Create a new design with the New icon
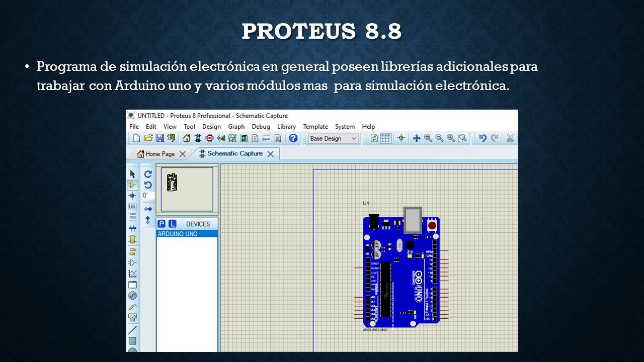Viewport: 644px width, 362px height. (136, 138)
